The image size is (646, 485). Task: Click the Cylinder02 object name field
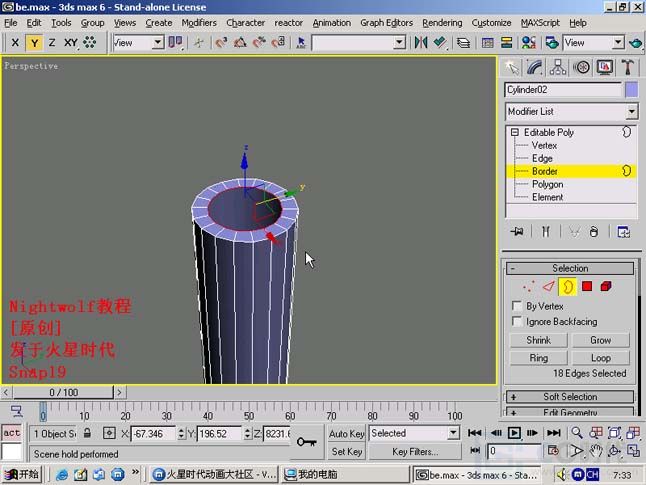(x=563, y=90)
